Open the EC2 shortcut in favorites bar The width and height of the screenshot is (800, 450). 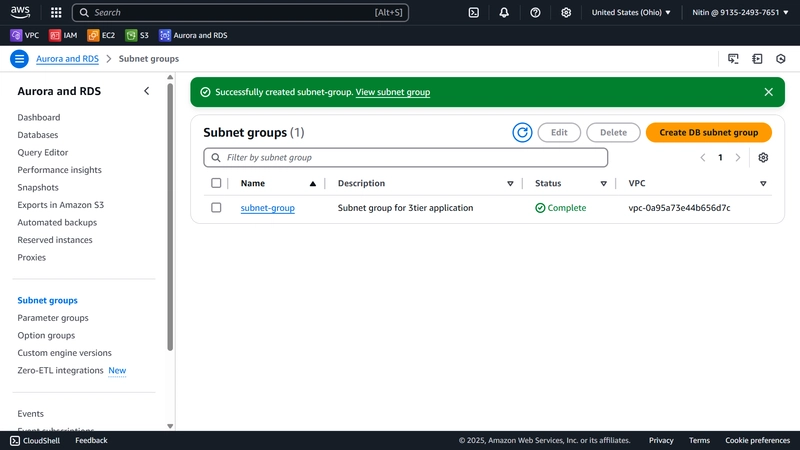pos(101,35)
